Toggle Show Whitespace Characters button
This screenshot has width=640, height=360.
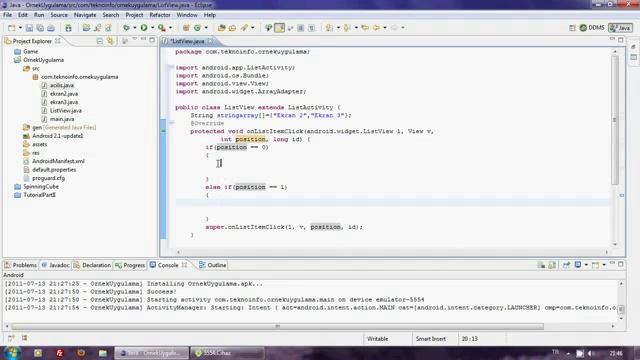[x=311, y=28]
